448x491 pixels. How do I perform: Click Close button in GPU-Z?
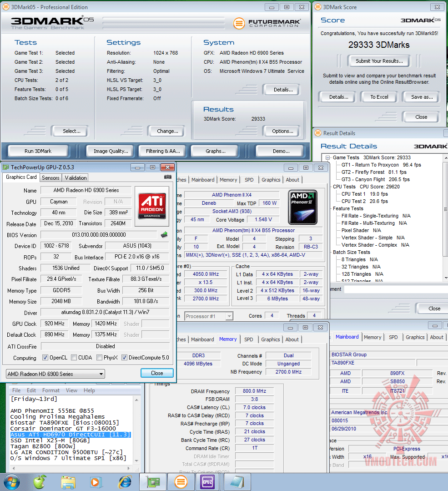[157, 373]
